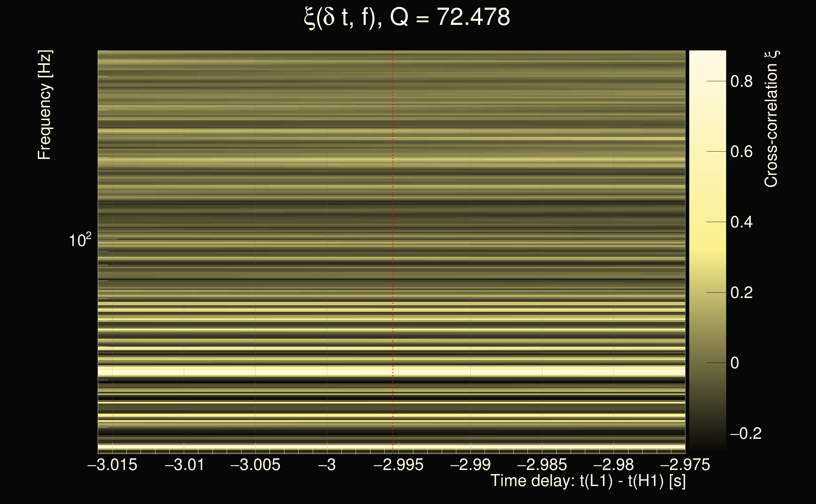Click the plot title showing Q = 72.478

point(407,17)
